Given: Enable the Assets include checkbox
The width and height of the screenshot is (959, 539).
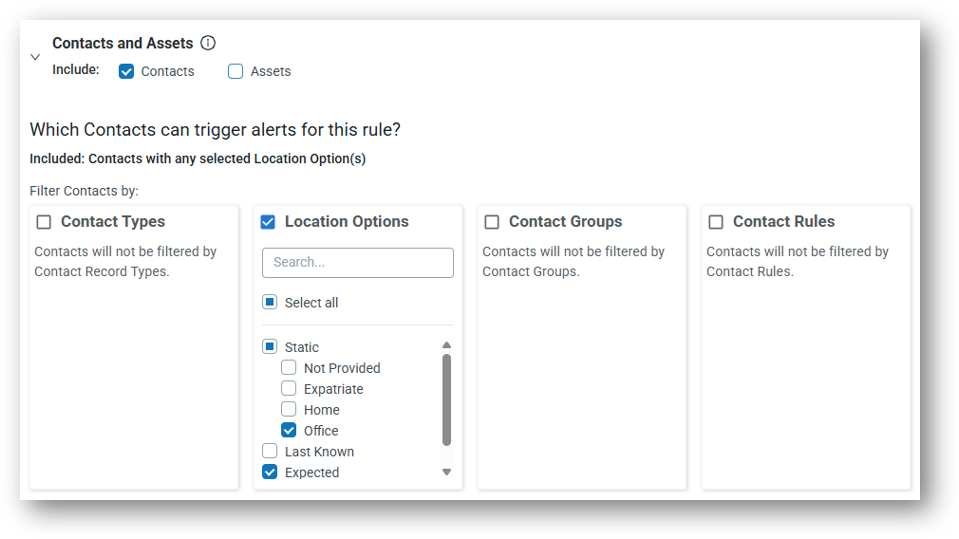Looking at the screenshot, I should pyautogui.click(x=235, y=71).
